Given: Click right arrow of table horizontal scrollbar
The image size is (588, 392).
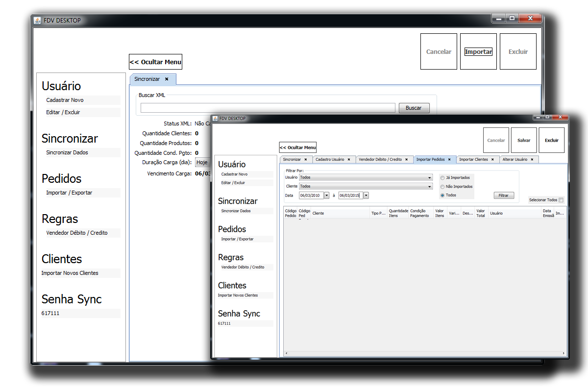Looking at the screenshot, I should [x=564, y=353].
